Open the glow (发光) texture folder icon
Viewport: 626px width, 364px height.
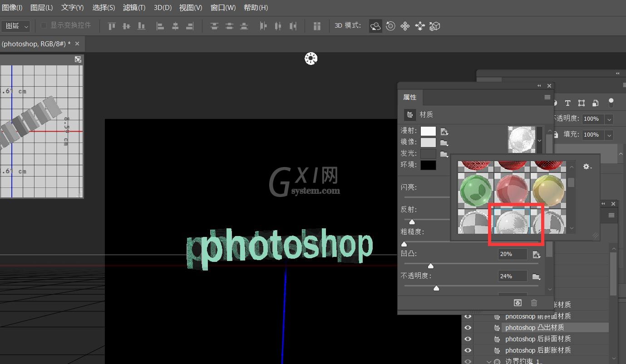(444, 153)
